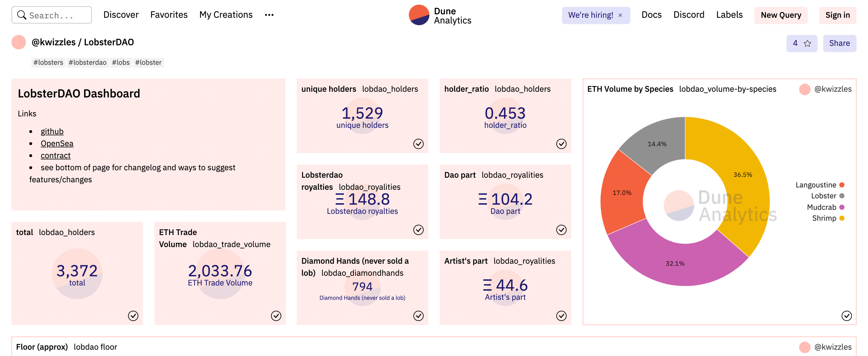The image size is (868, 356).
Task: Click the kwizzles avatar beside dashboard title
Action: pos(19,42)
